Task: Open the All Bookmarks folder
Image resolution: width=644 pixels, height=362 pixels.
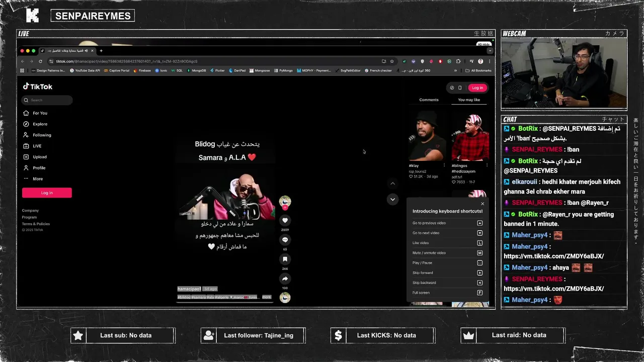Action: [478, 70]
